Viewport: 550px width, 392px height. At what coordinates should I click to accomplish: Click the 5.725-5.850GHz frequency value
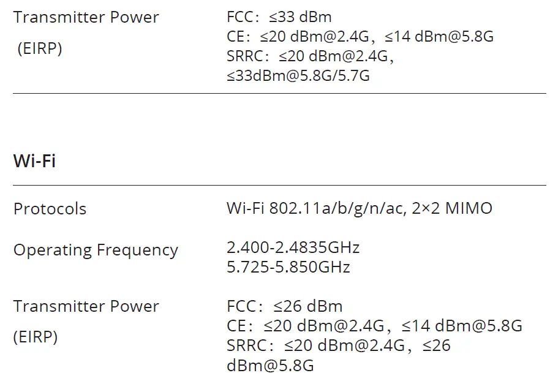click(288, 267)
